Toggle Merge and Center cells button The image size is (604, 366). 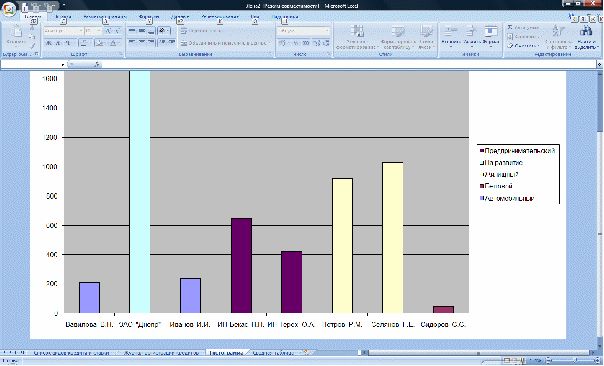(225, 43)
